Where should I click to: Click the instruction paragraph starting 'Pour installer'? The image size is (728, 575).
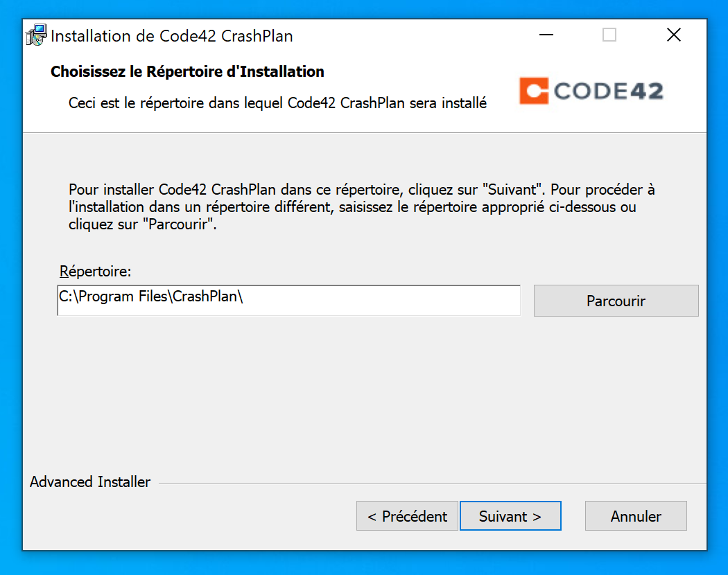point(361,207)
